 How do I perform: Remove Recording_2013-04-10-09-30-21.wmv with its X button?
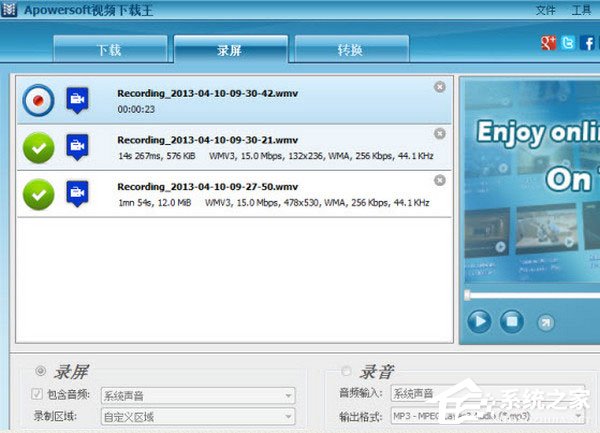440,134
